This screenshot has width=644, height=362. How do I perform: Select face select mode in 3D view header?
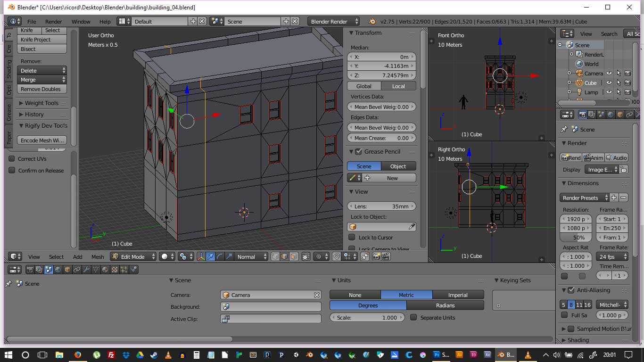click(x=294, y=256)
